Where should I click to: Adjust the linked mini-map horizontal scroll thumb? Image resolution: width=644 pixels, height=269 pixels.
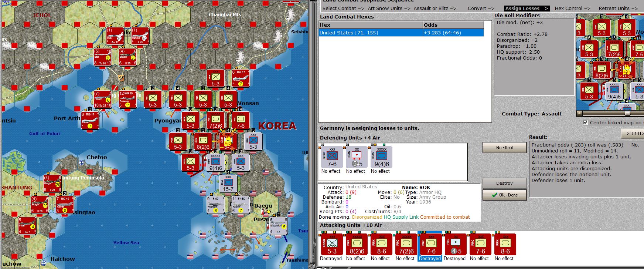pos(627,114)
